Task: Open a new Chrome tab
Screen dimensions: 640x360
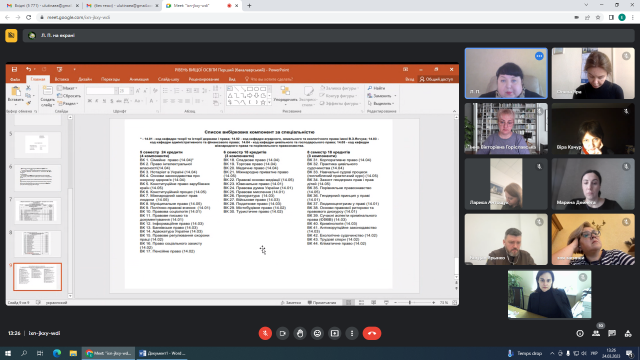Action: [x=249, y=6]
